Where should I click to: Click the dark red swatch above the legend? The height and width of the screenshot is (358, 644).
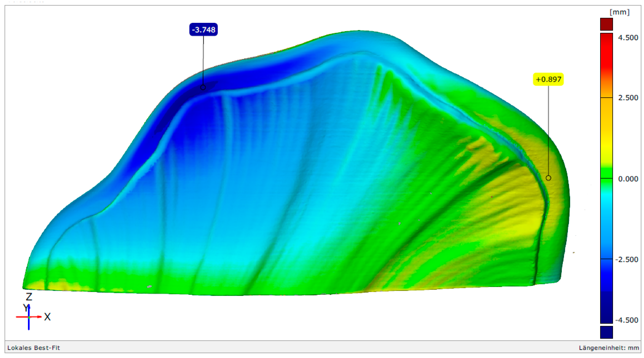[606, 24]
